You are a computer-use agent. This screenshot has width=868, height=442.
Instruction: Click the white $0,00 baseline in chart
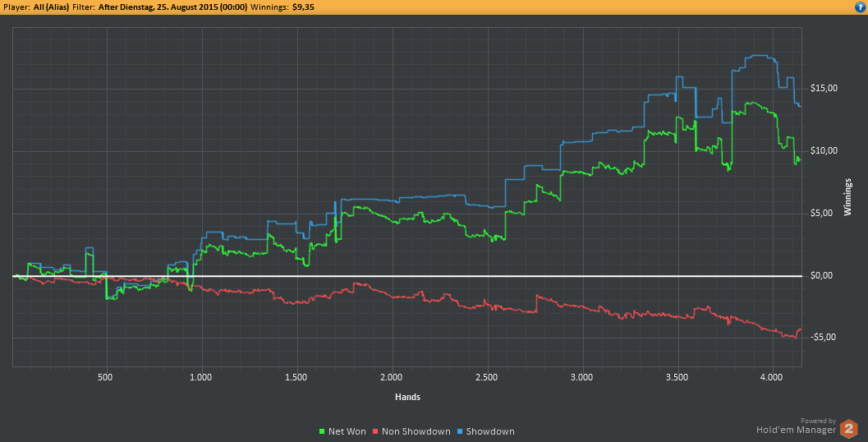pos(407,276)
